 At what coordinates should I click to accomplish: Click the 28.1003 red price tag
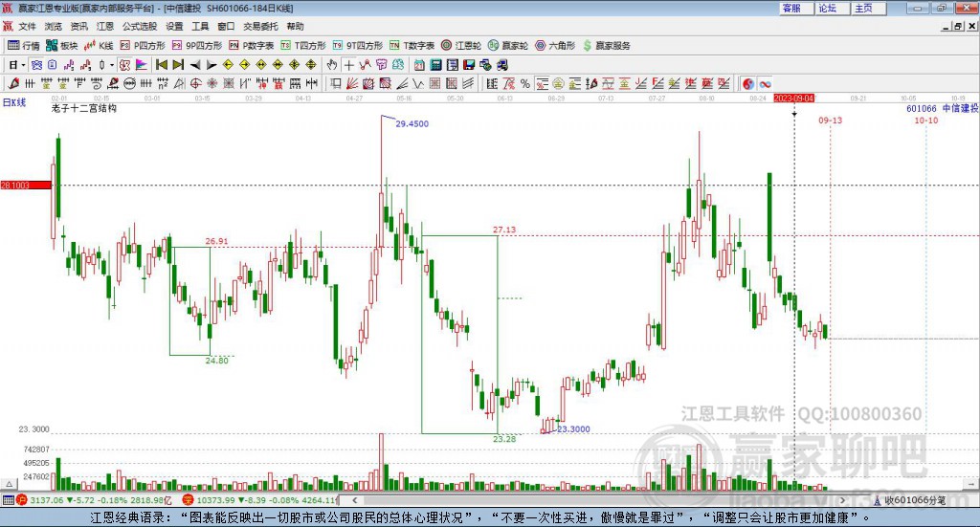tap(26, 186)
